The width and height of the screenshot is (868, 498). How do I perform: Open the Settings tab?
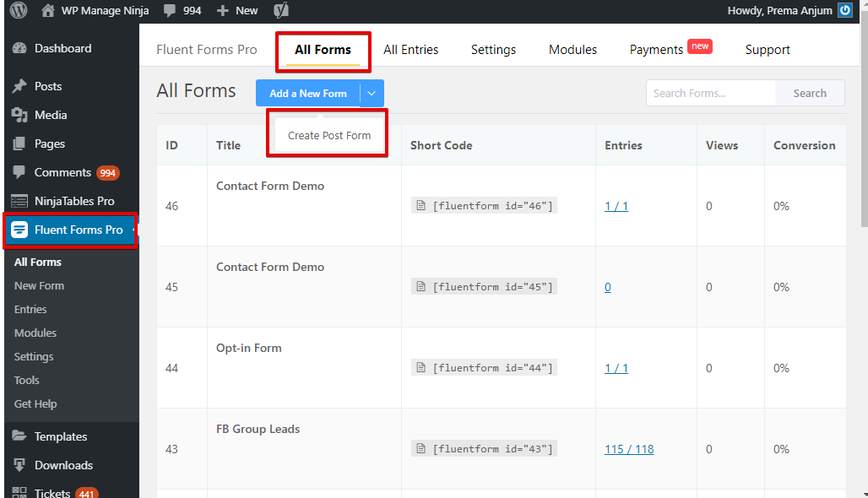click(493, 50)
